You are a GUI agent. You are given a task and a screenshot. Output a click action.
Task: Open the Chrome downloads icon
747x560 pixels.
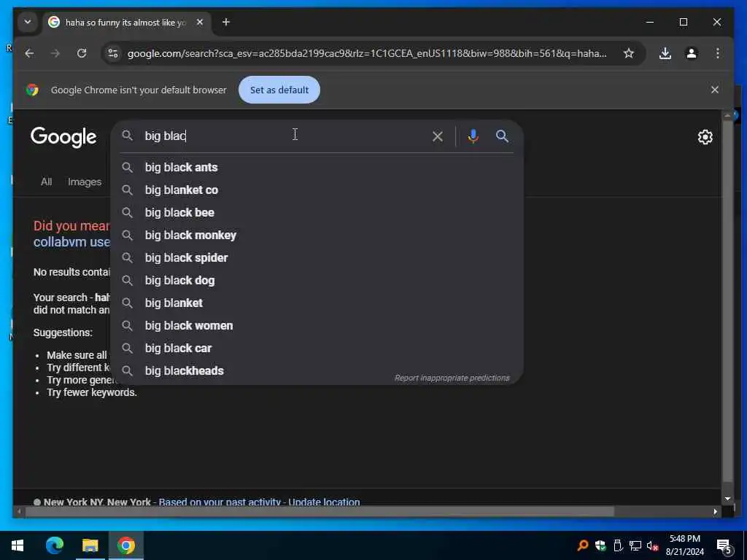point(665,53)
